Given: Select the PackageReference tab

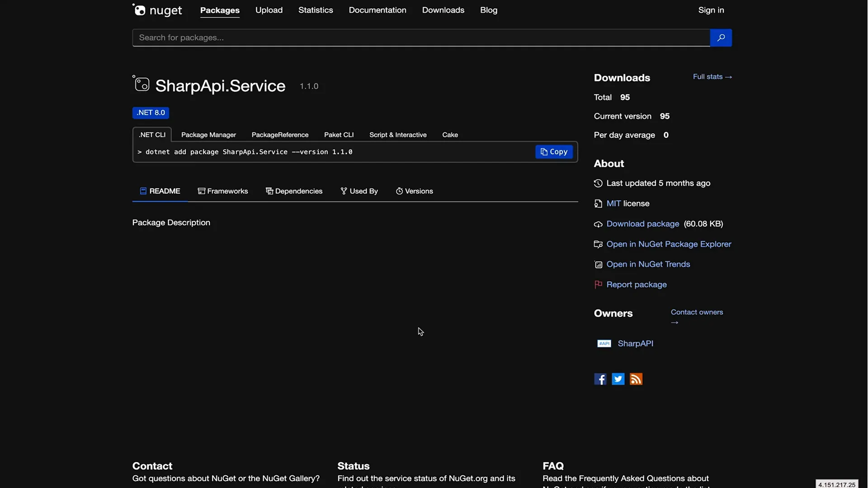Looking at the screenshot, I should point(280,135).
